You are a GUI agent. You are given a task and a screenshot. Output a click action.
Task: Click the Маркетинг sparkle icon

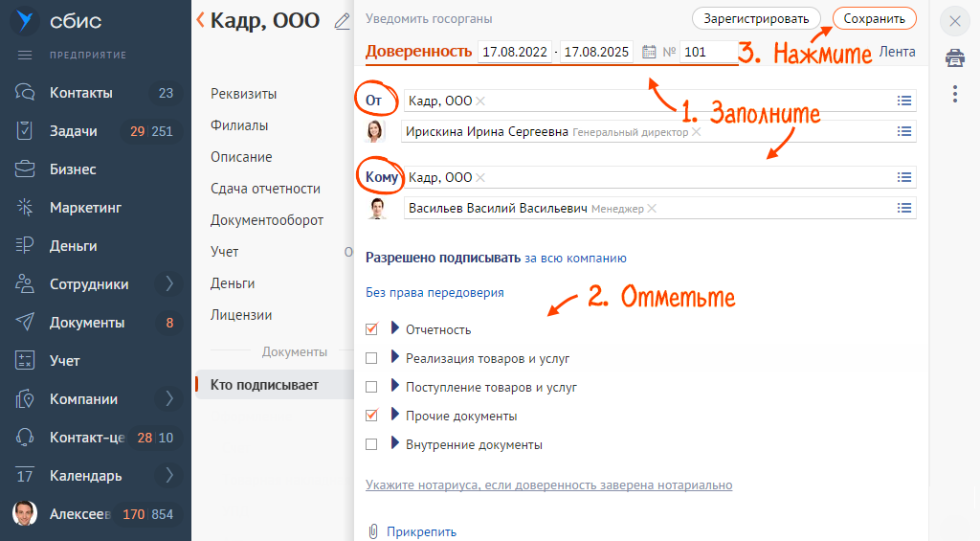pyautogui.click(x=25, y=207)
